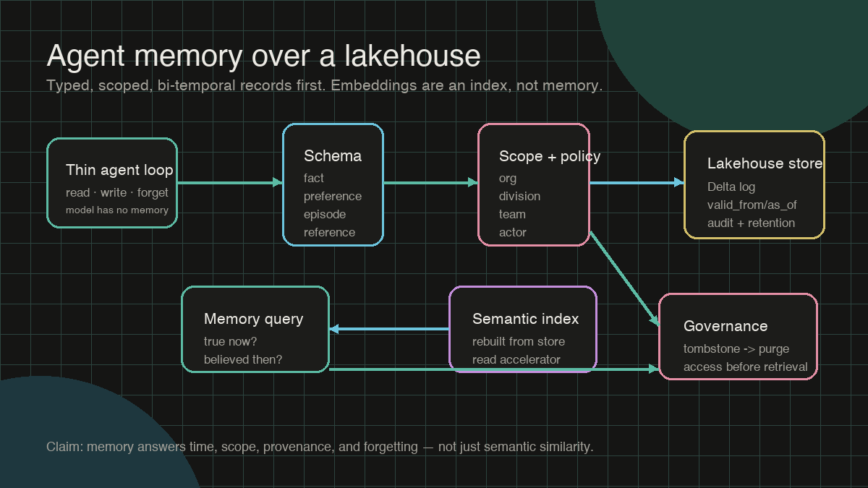Select 'model has no memory' text
Screen dimensions: 868x488
pyautogui.click(x=117, y=210)
